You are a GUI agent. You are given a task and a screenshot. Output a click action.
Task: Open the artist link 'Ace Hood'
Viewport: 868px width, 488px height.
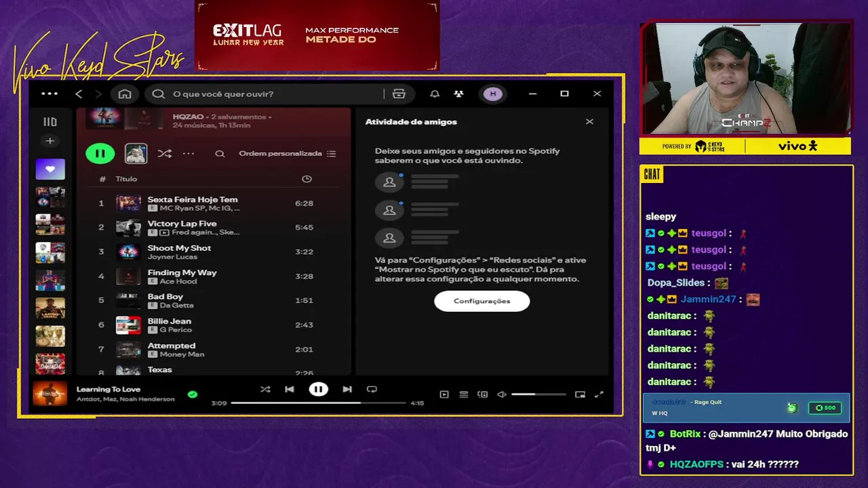point(178,281)
